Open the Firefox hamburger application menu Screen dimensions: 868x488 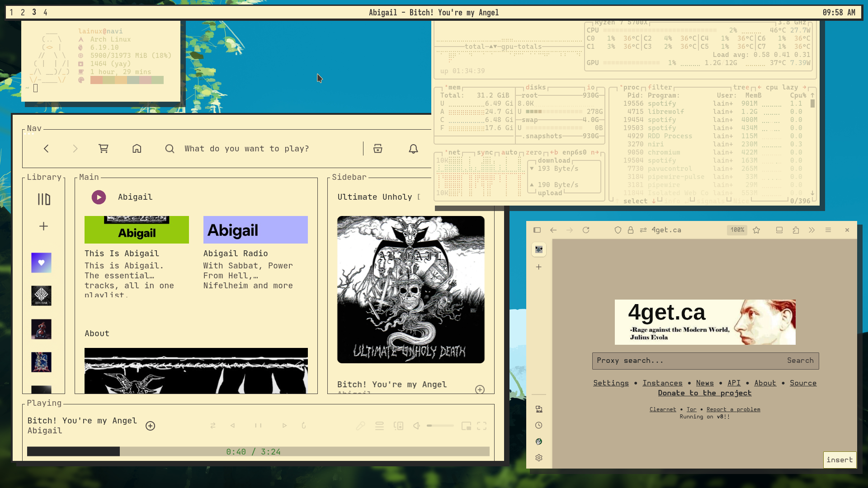tap(828, 230)
